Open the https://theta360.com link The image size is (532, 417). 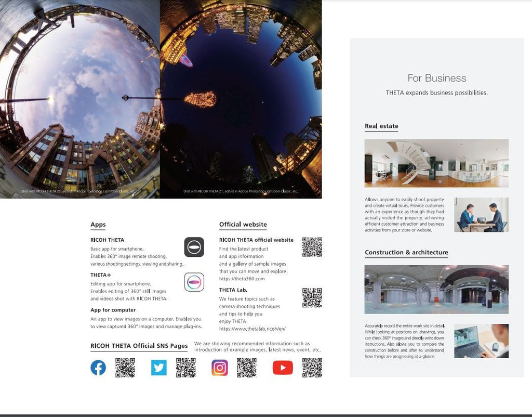[242, 279]
